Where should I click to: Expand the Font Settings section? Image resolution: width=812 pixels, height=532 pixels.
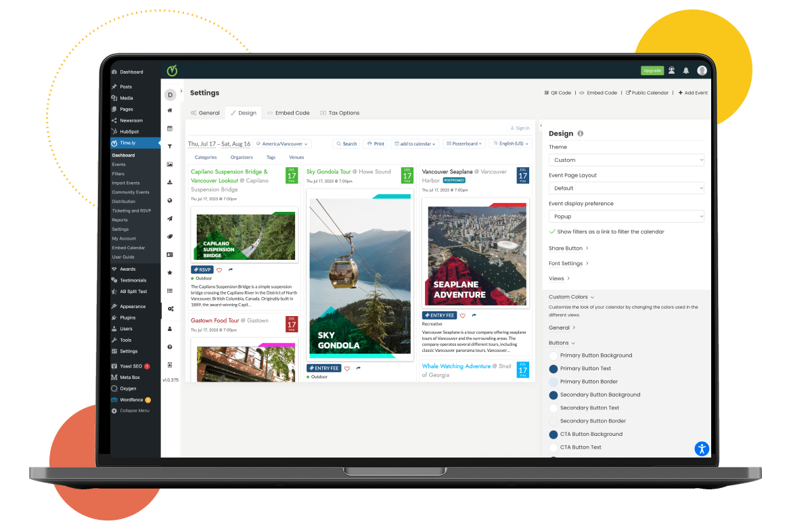pyautogui.click(x=568, y=263)
